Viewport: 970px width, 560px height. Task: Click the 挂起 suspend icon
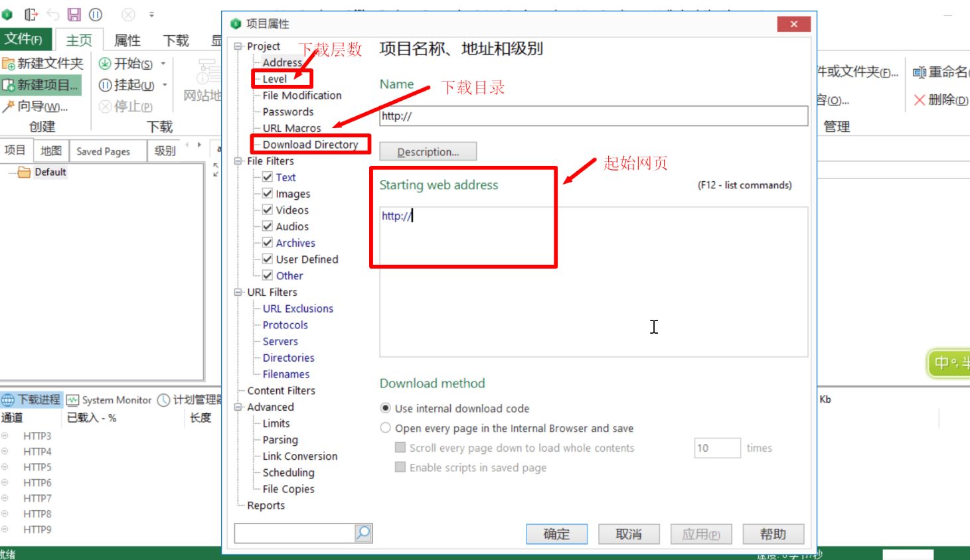coord(105,85)
